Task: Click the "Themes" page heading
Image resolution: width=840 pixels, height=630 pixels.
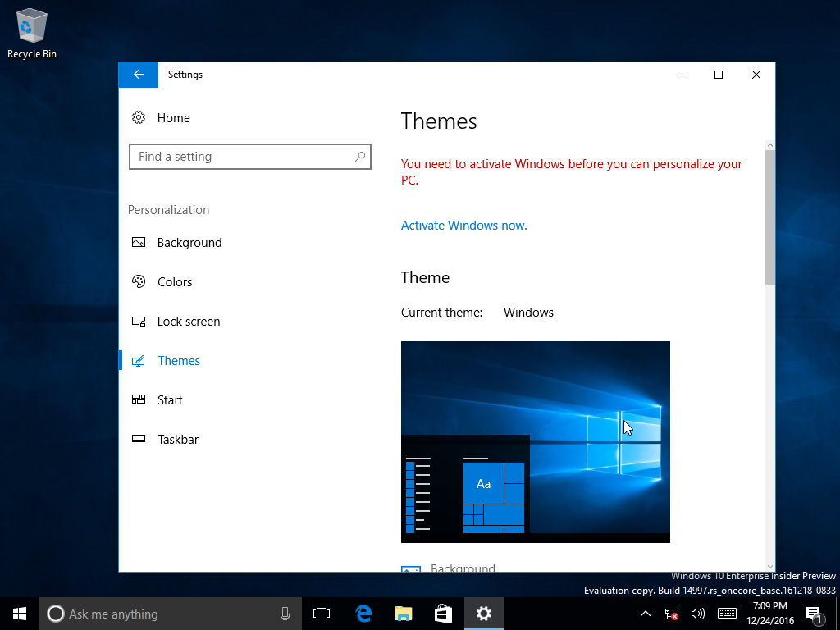Action: [439, 121]
